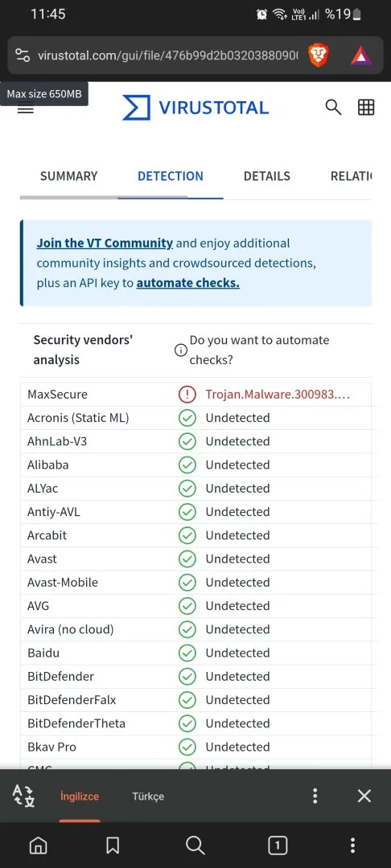Open site settings icon in address bar
Viewport: 391px width, 868px height.
click(x=23, y=56)
